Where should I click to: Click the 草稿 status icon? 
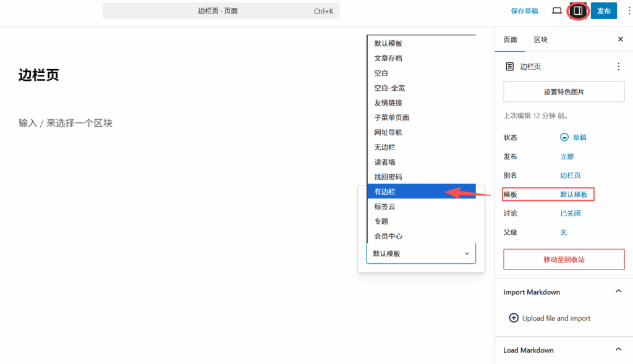coord(564,137)
